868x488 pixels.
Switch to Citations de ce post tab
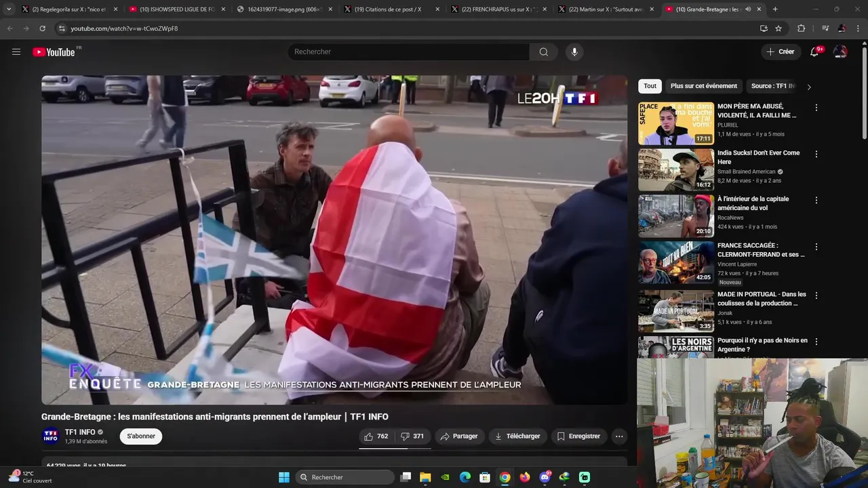point(392,9)
